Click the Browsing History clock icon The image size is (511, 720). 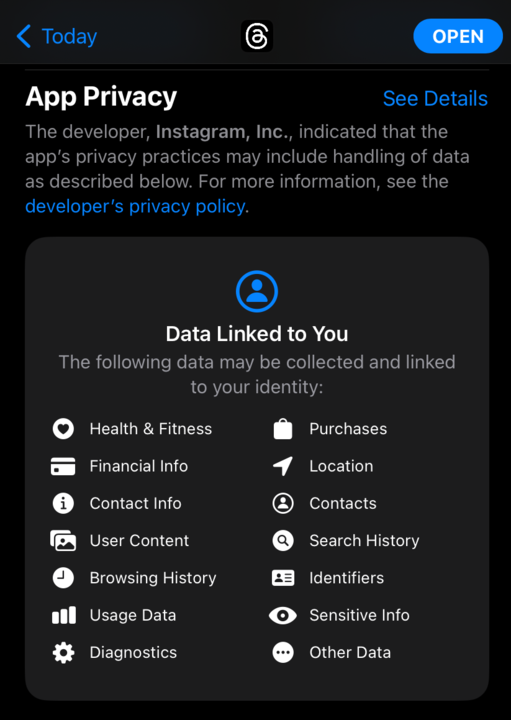63,578
